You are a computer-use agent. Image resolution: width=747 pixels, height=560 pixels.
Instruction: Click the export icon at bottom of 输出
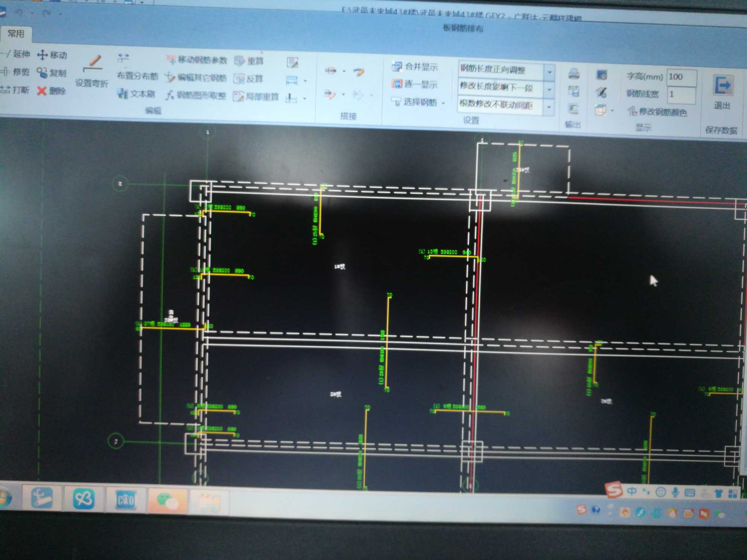click(573, 109)
